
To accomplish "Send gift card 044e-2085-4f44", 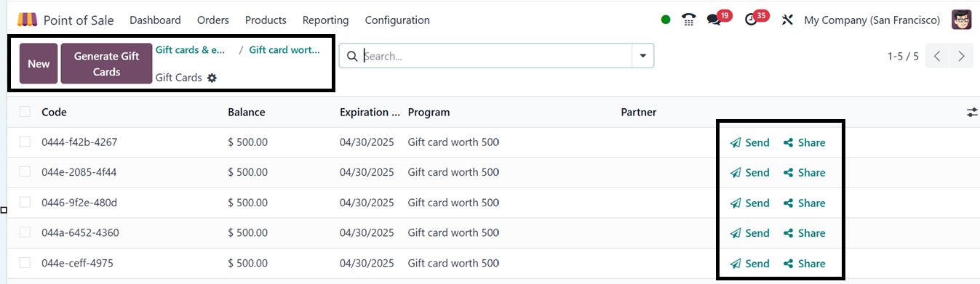I will [750, 173].
